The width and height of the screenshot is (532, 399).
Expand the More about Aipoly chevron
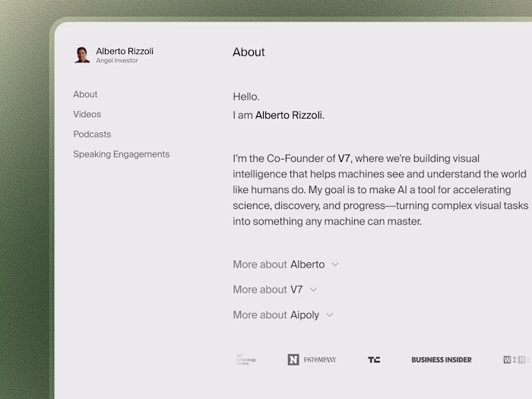(330, 315)
